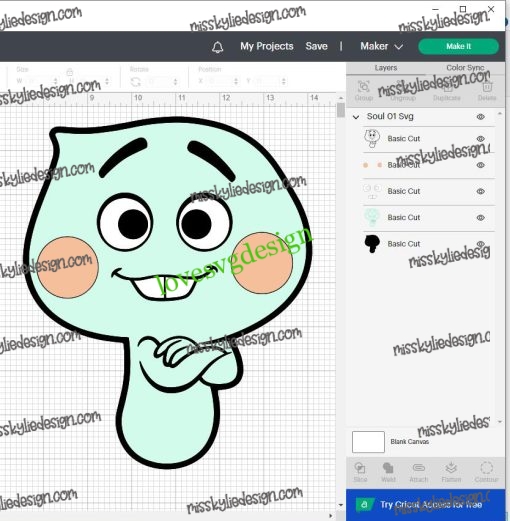Maximize the application window

[x=463, y=9]
